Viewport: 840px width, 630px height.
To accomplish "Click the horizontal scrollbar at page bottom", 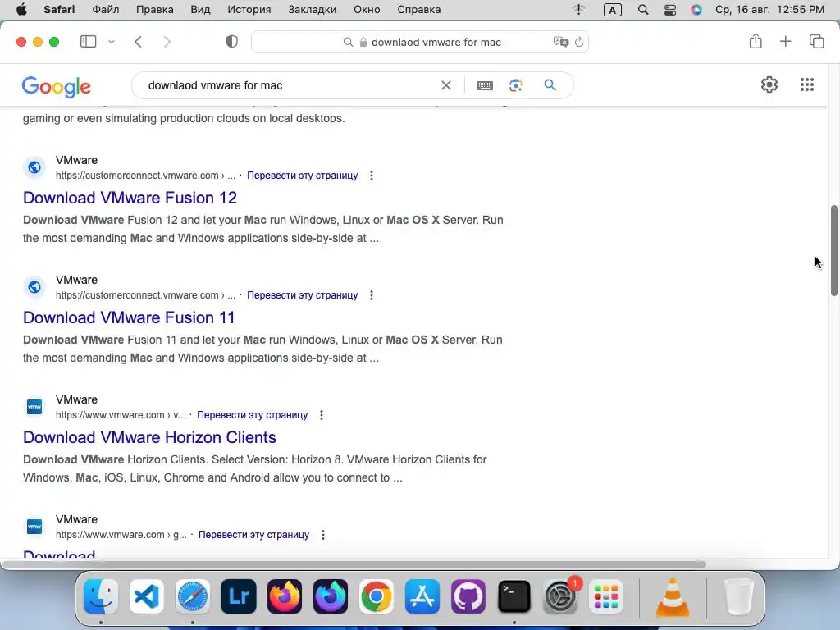I will pos(354,564).
